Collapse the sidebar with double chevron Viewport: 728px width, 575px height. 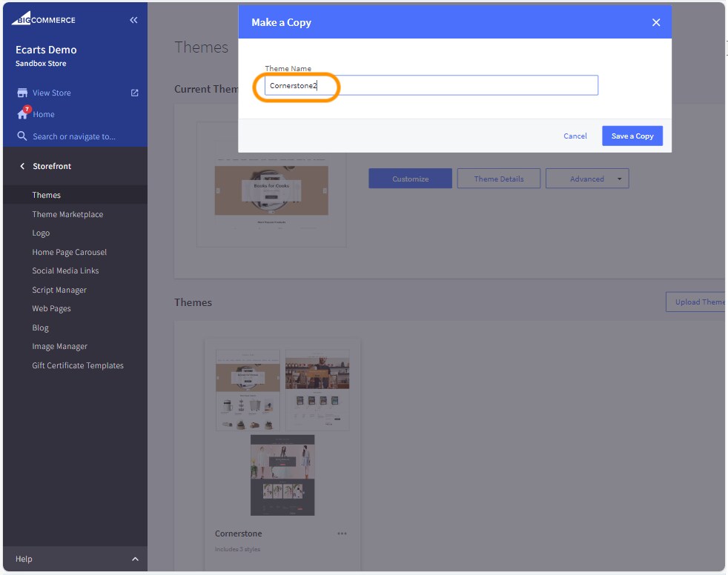pos(133,20)
